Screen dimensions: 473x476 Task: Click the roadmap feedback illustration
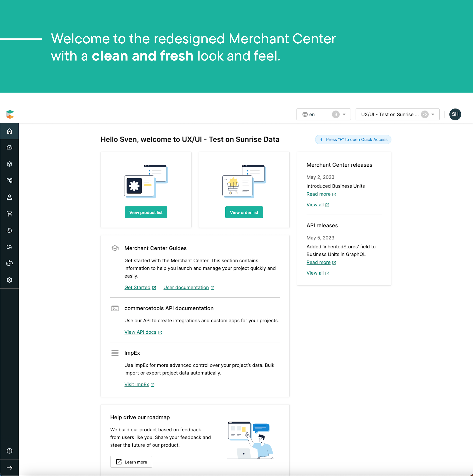(x=251, y=440)
